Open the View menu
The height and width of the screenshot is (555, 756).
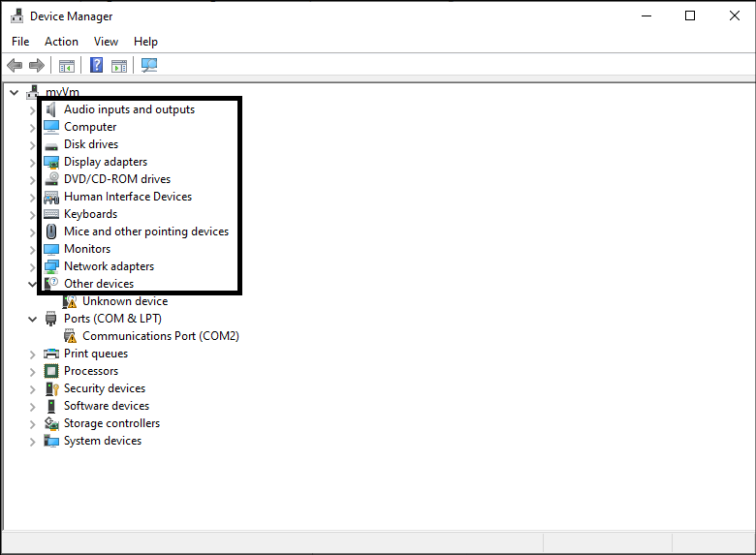coord(106,42)
